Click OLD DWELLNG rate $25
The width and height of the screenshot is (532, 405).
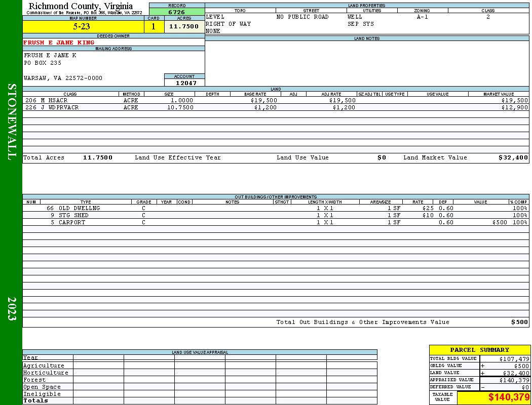(428, 209)
